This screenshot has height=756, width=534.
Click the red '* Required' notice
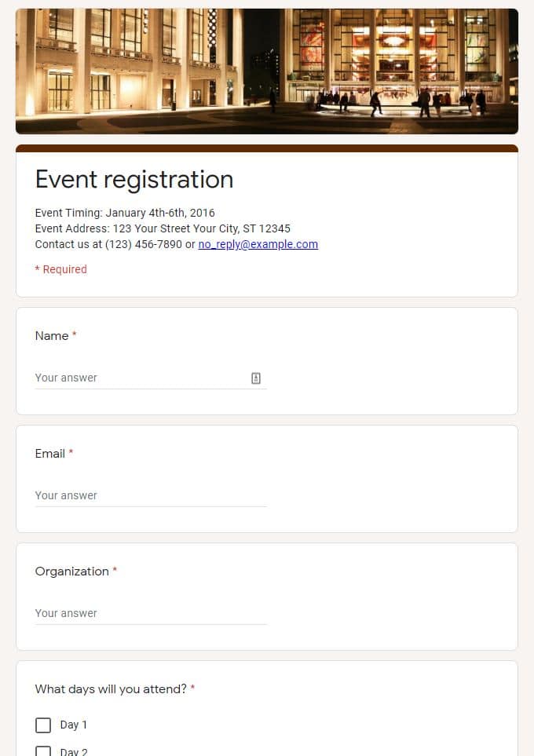pos(60,269)
